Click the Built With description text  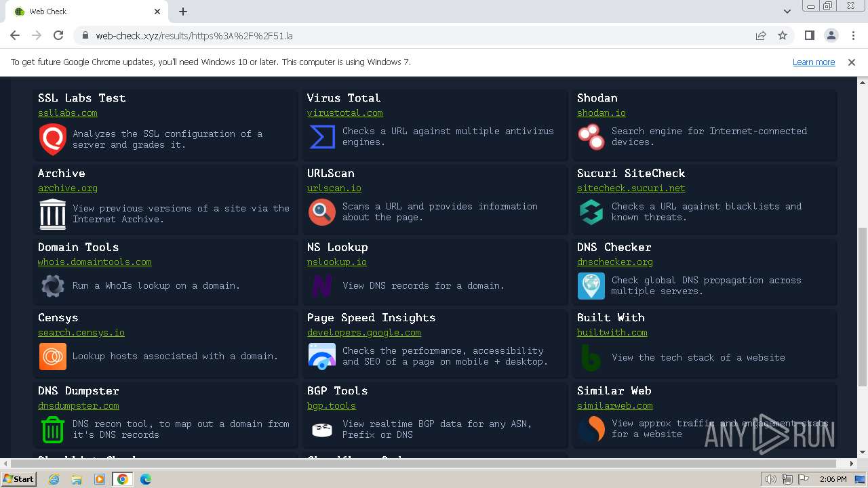698,357
